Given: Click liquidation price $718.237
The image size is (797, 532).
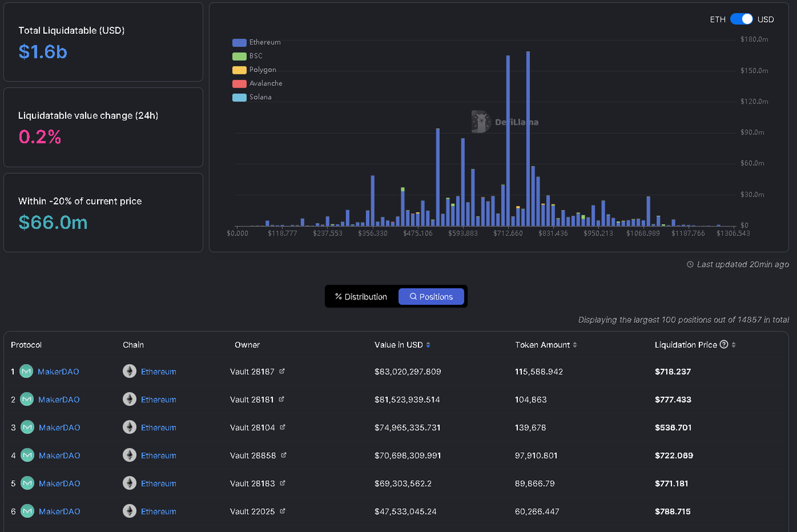Looking at the screenshot, I should (x=673, y=372).
